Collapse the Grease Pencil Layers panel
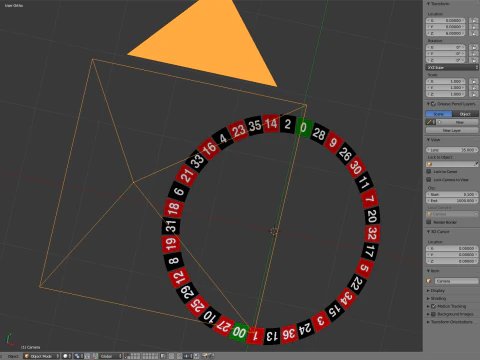Viewport: 480px width, 360px height. click(429, 104)
